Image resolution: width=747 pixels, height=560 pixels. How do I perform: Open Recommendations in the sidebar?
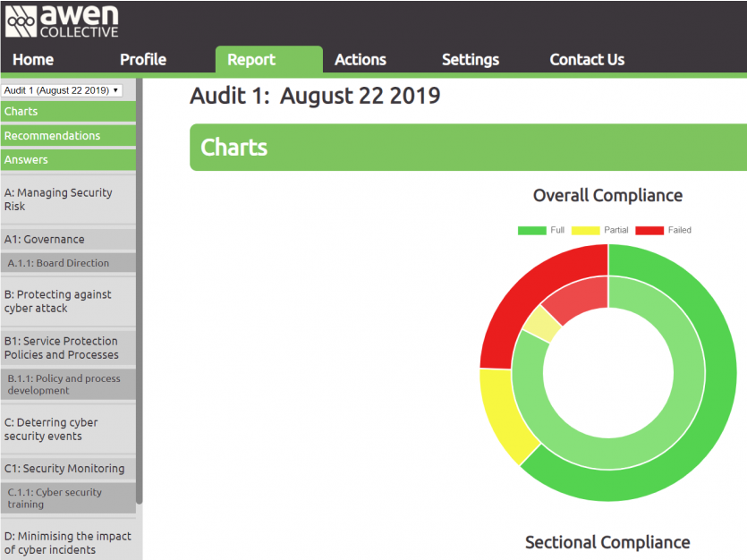[68, 136]
